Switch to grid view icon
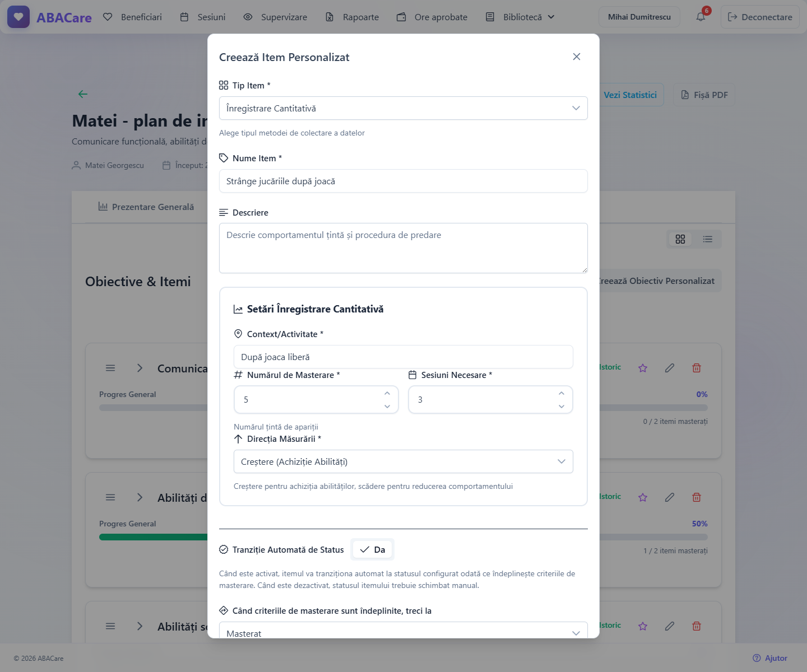The height and width of the screenshot is (672, 807). [680, 239]
